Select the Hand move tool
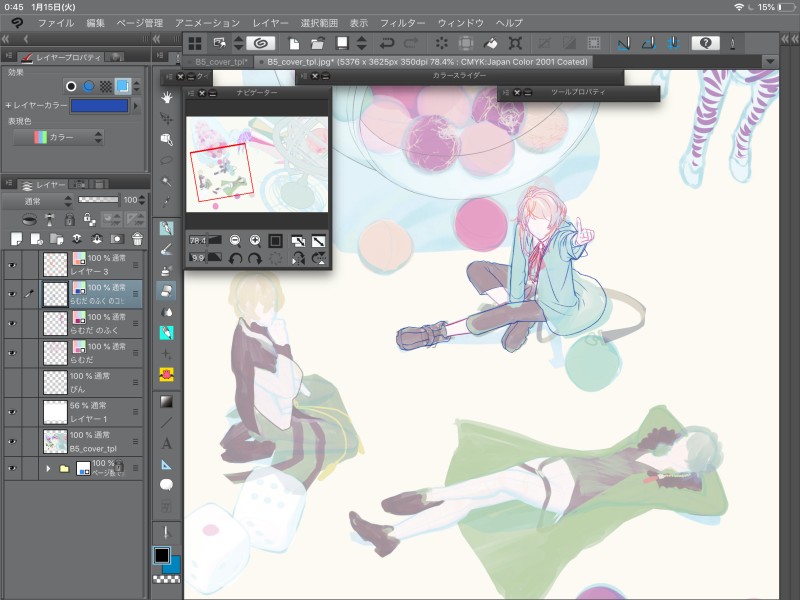The image size is (800, 600). [x=166, y=97]
